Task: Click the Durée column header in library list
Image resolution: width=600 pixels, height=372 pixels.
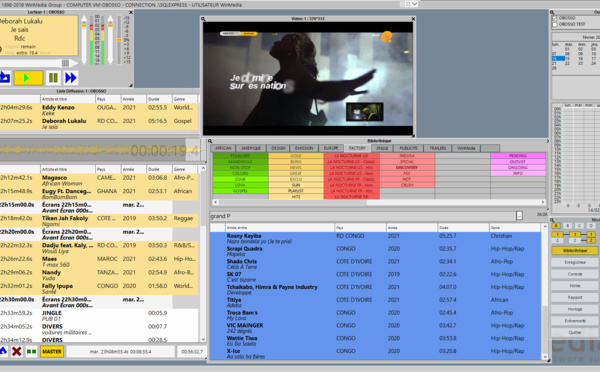Action: (x=463, y=228)
